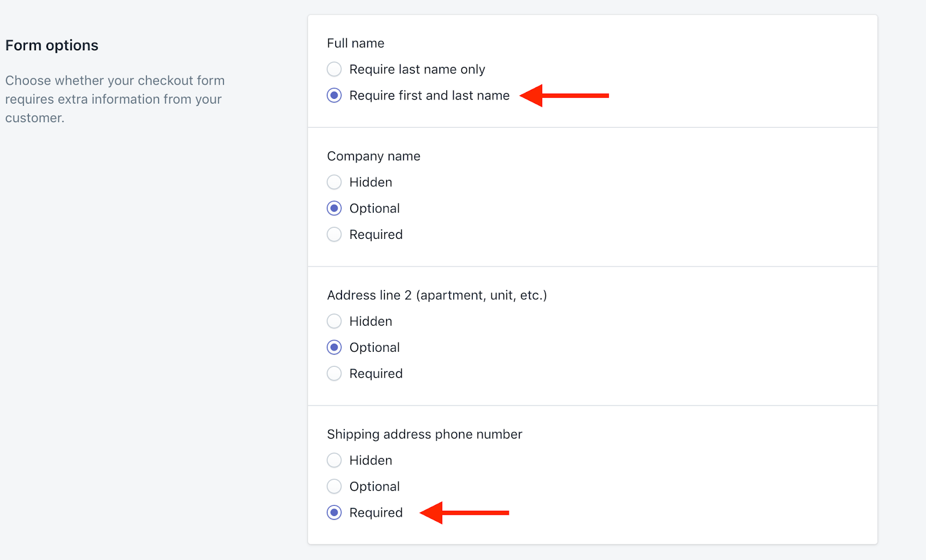Set Company name to Hidden
The width and height of the screenshot is (926, 560).
[334, 182]
